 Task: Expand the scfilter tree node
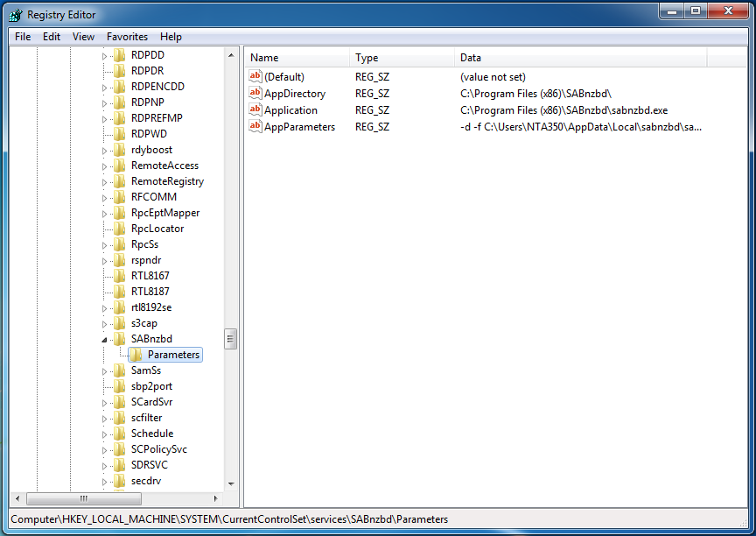tap(104, 419)
